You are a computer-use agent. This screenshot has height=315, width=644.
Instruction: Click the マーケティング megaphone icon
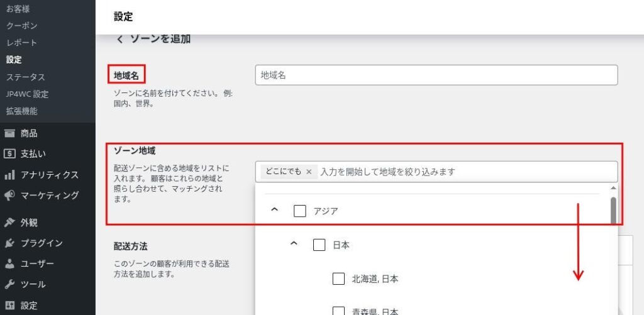(x=9, y=196)
